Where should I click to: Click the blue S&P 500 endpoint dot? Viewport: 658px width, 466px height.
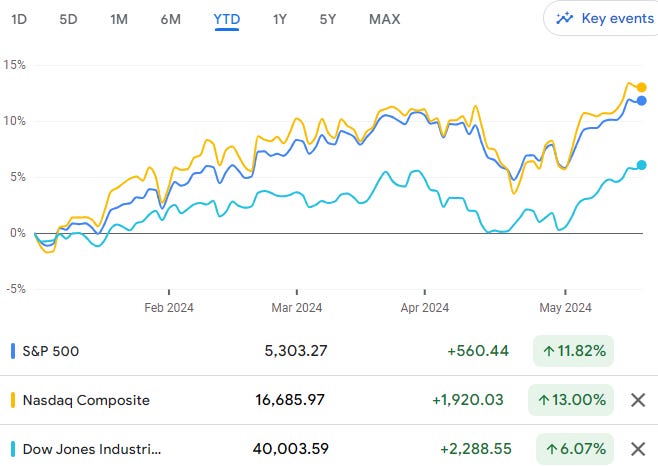pyautogui.click(x=641, y=101)
